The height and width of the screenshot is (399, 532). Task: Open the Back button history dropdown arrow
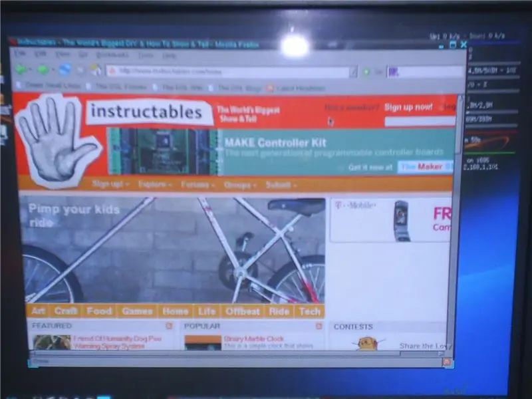[30, 70]
